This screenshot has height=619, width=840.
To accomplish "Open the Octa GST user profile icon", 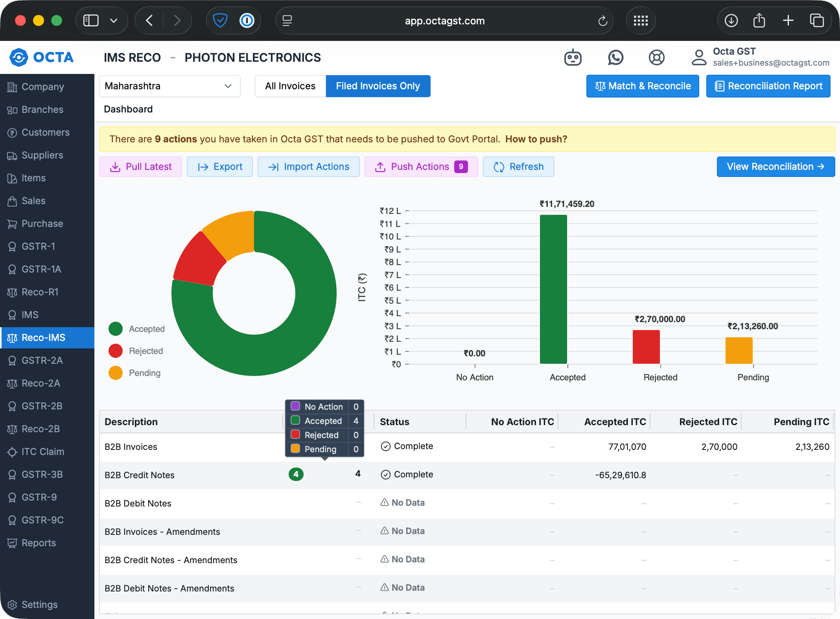I will pyautogui.click(x=699, y=57).
